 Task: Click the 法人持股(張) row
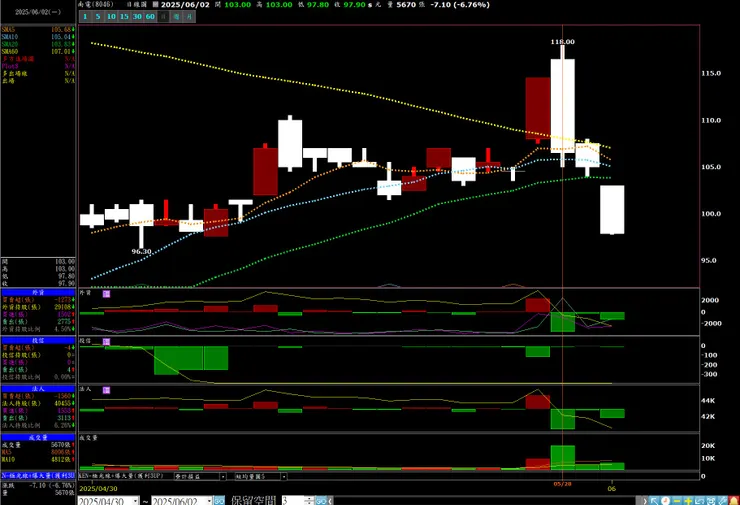(38, 404)
